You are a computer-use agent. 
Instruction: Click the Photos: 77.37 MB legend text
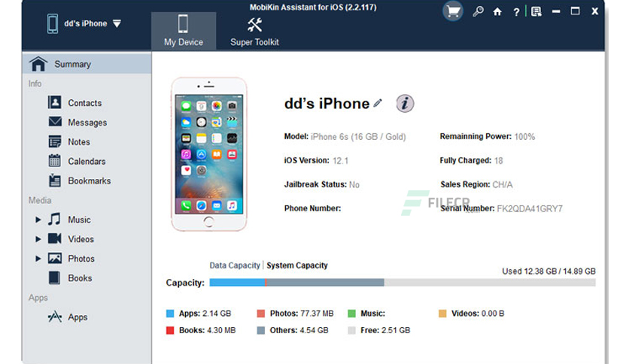click(x=302, y=314)
